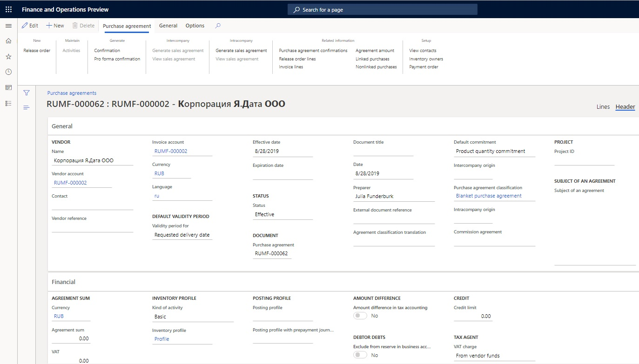This screenshot has width=639, height=364.
Task: Open Payment order setup
Action: 424,67
